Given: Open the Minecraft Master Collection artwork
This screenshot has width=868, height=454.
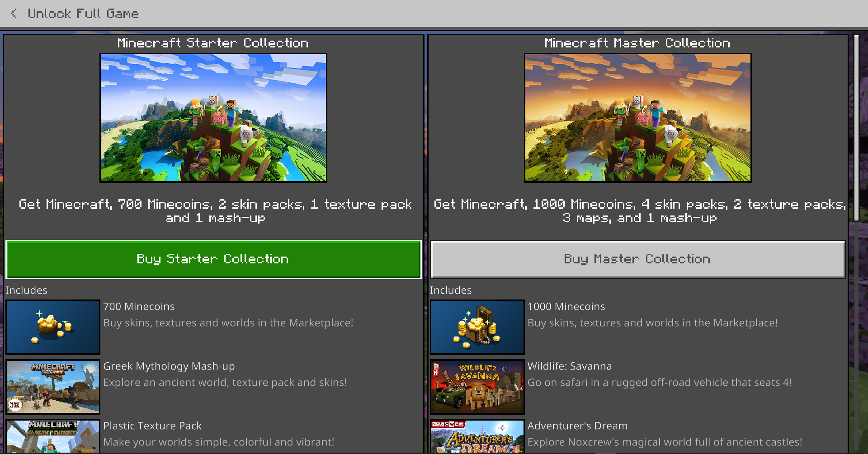Looking at the screenshot, I should 638,118.
